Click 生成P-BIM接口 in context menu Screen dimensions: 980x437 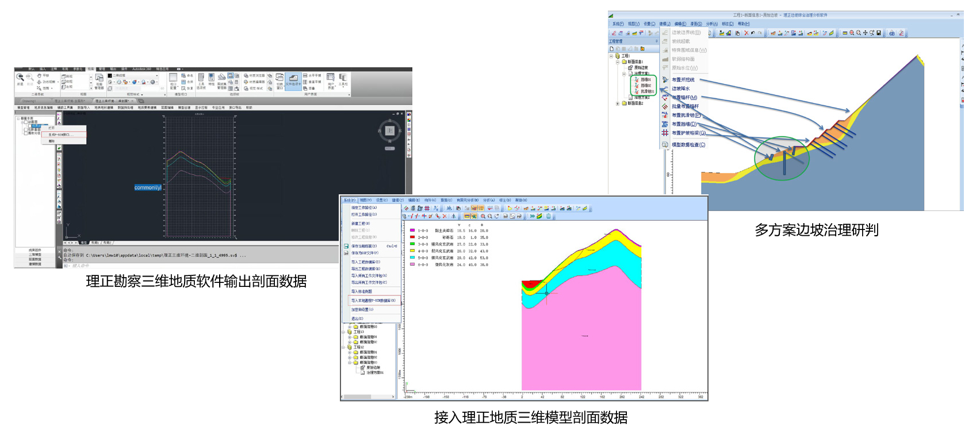point(61,135)
